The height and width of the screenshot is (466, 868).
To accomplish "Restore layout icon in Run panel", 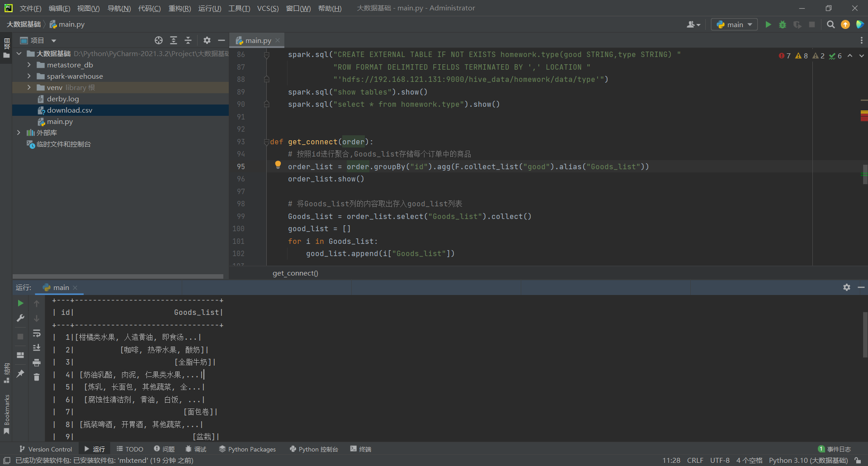I will [x=20, y=355].
